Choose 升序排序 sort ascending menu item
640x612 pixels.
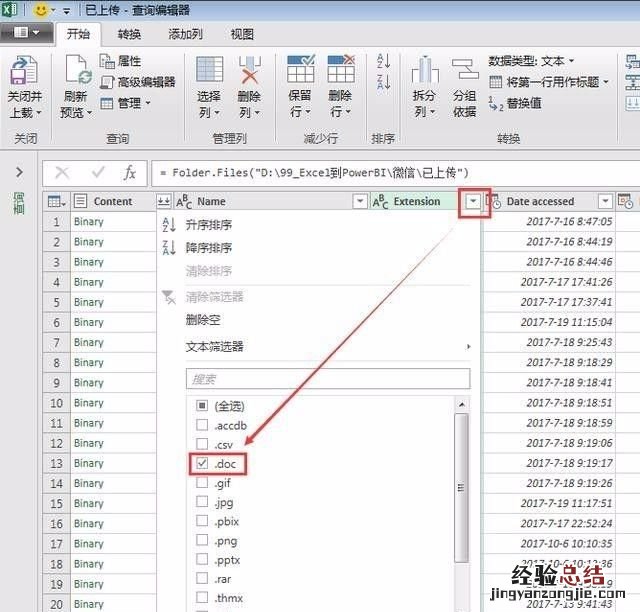click(x=209, y=225)
